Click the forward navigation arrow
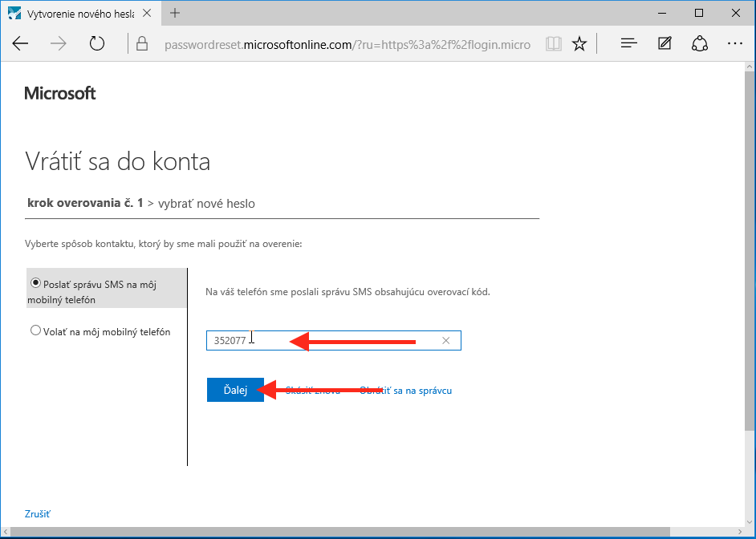This screenshot has height=539, width=756. 59,44
